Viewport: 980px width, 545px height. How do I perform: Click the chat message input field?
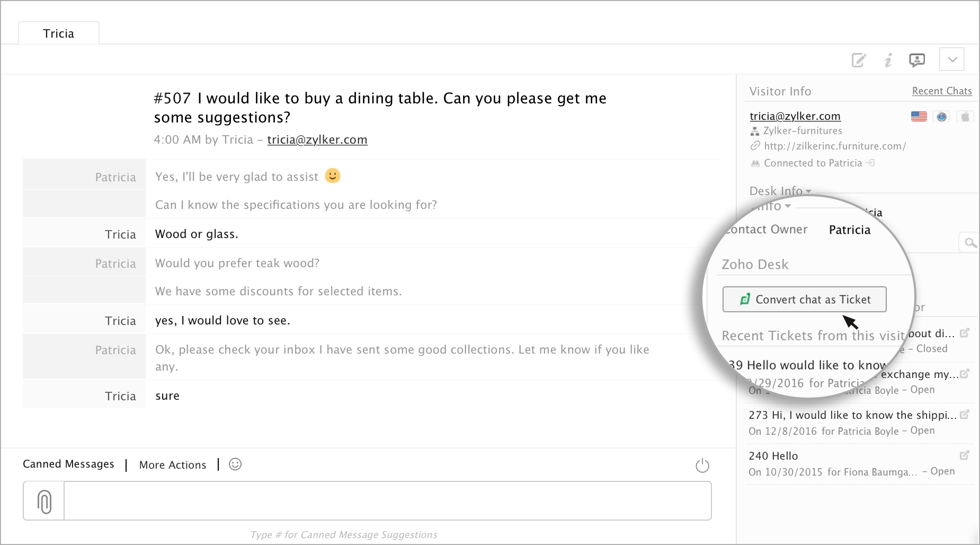pos(387,501)
